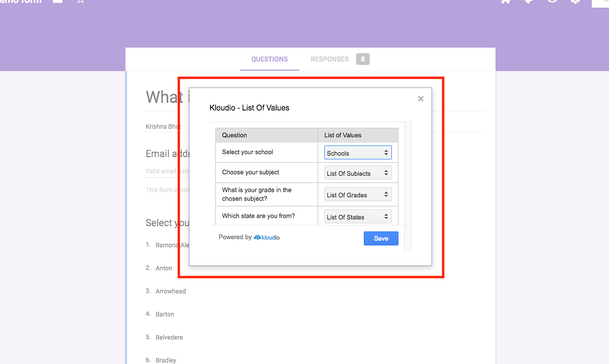Click the Save button

point(381,238)
